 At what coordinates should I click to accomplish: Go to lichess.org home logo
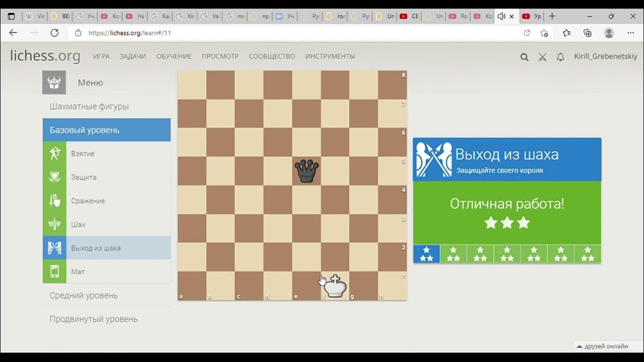point(45,56)
